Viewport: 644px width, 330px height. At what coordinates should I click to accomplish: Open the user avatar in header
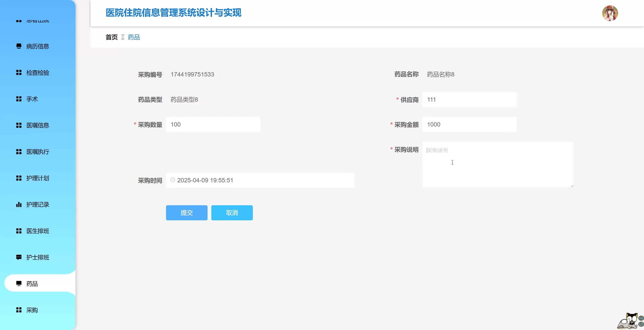click(x=610, y=13)
